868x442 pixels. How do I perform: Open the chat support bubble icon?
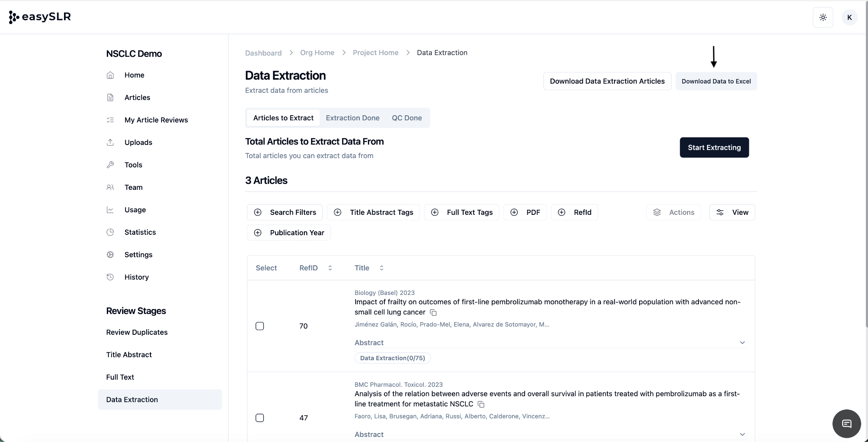pos(846,423)
